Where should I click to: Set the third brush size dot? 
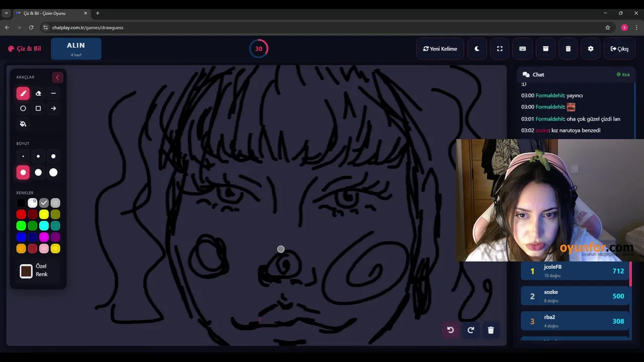pyautogui.click(x=53, y=156)
